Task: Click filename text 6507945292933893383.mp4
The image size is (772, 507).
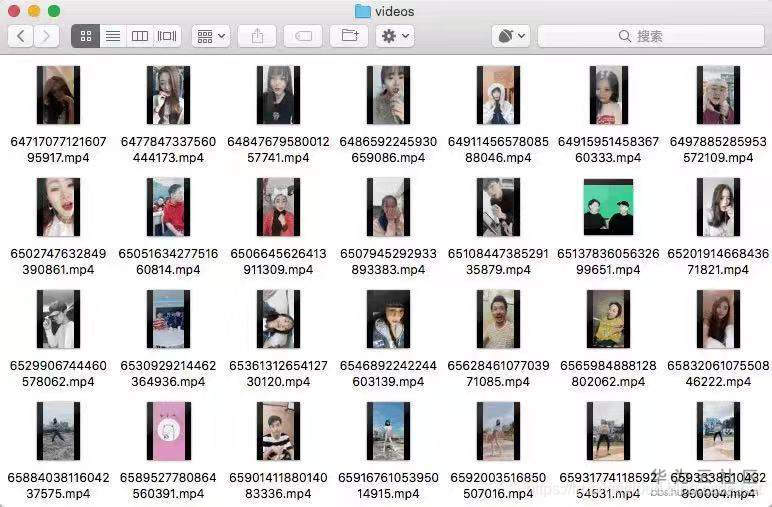Action: [x=388, y=261]
